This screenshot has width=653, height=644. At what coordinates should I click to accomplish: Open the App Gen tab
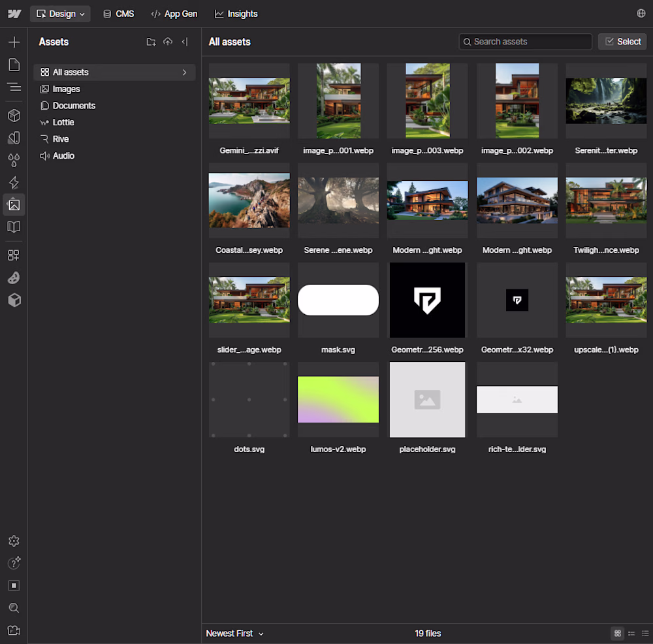[x=174, y=14]
